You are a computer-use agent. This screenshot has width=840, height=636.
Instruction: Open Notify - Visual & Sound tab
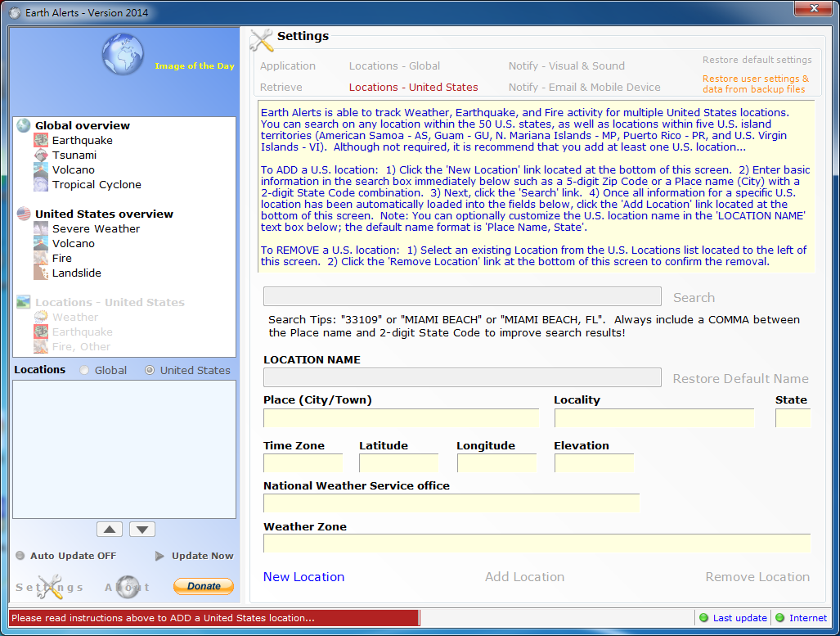[x=567, y=66]
